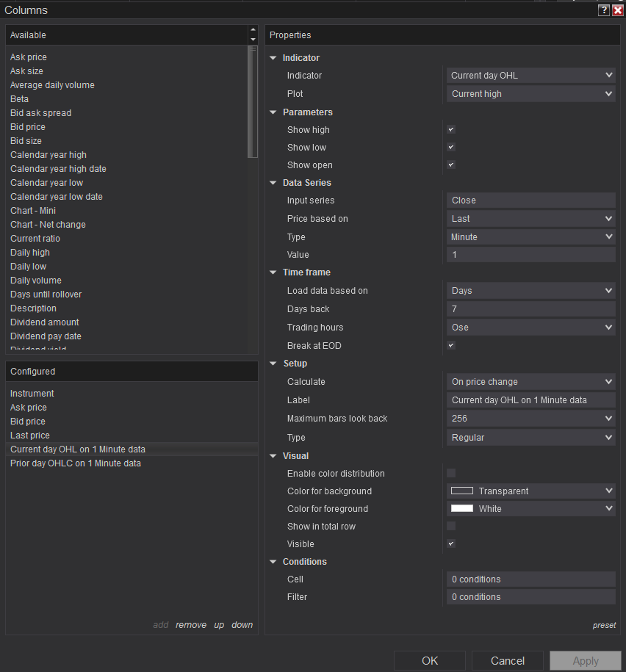626x672 pixels.
Task: Click the OK button
Action: [x=430, y=661]
